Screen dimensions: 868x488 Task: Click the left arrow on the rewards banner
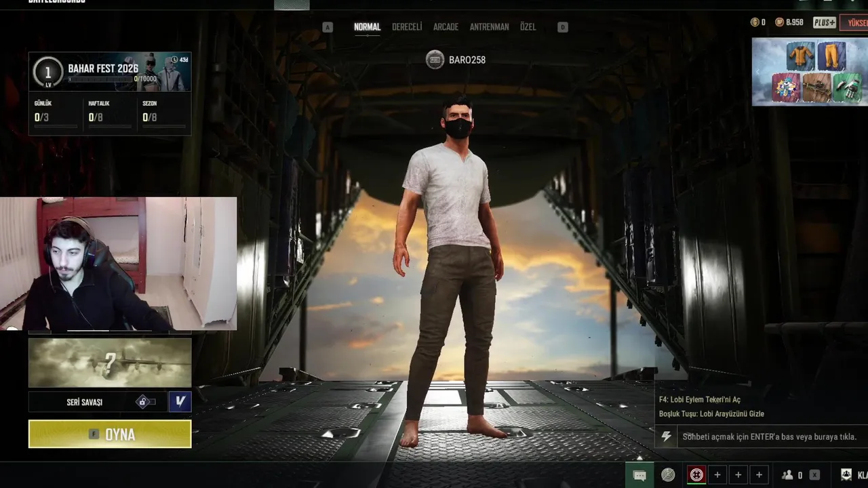click(x=758, y=72)
